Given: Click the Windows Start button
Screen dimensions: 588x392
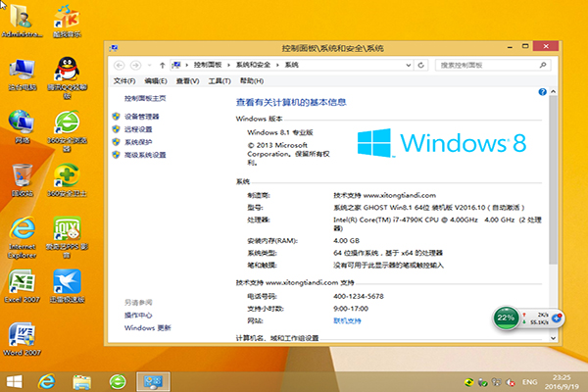Looking at the screenshot, I should click(x=14, y=380).
